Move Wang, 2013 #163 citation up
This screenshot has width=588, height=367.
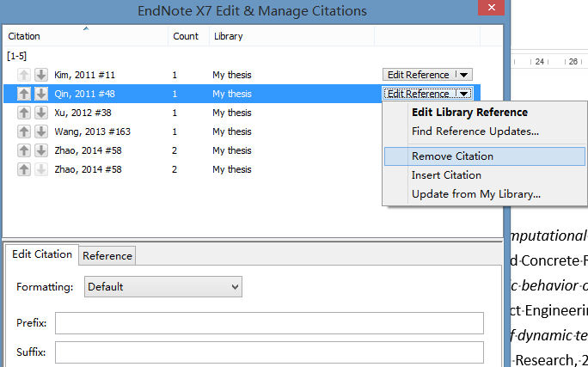(x=23, y=132)
